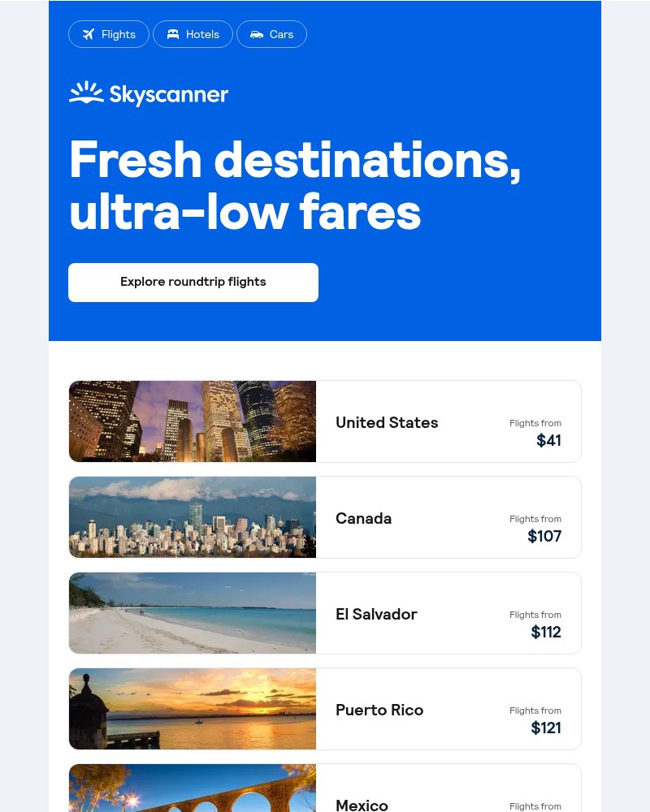Open the Hotels tab
Viewport: 650px width, 812px height.
point(193,34)
